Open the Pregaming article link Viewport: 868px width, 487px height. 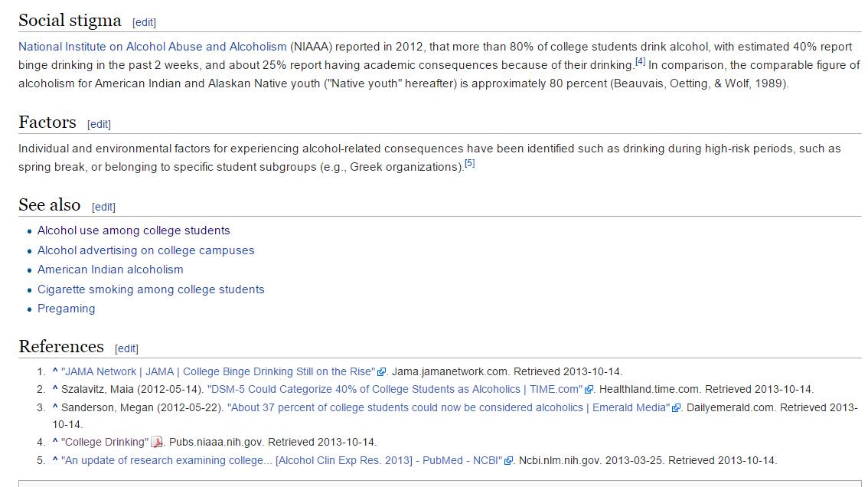pyautogui.click(x=67, y=309)
